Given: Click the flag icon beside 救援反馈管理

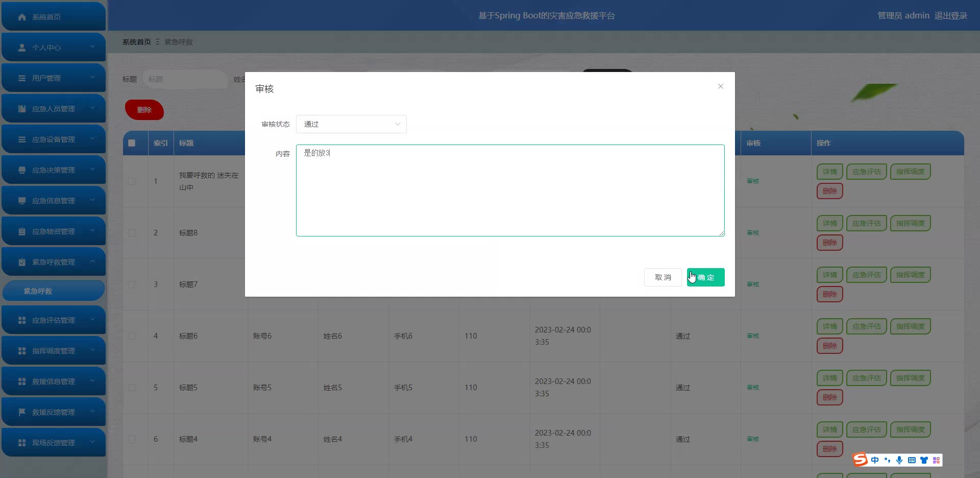Looking at the screenshot, I should tap(22, 412).
